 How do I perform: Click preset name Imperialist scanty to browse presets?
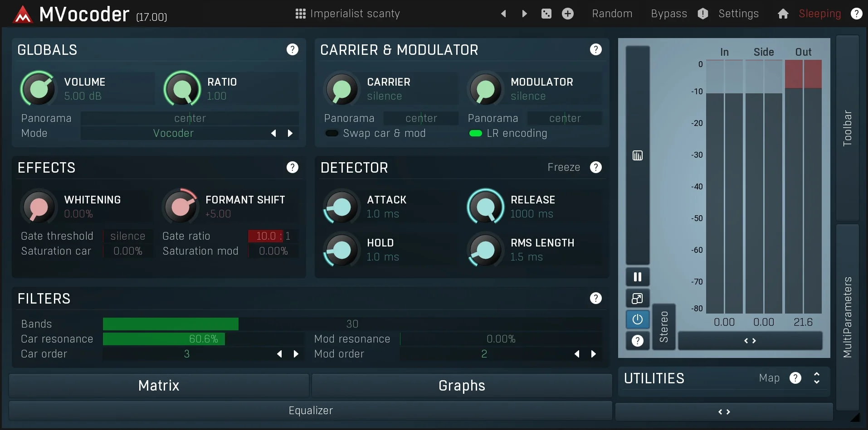pyautogui.click(x=356, y=14)
